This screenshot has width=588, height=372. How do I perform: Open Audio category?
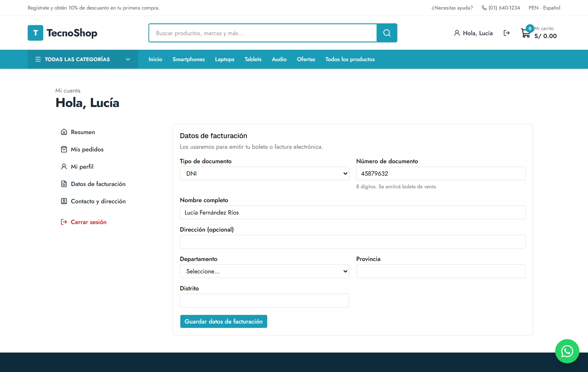pyautogui.click(x=279, y=59)
